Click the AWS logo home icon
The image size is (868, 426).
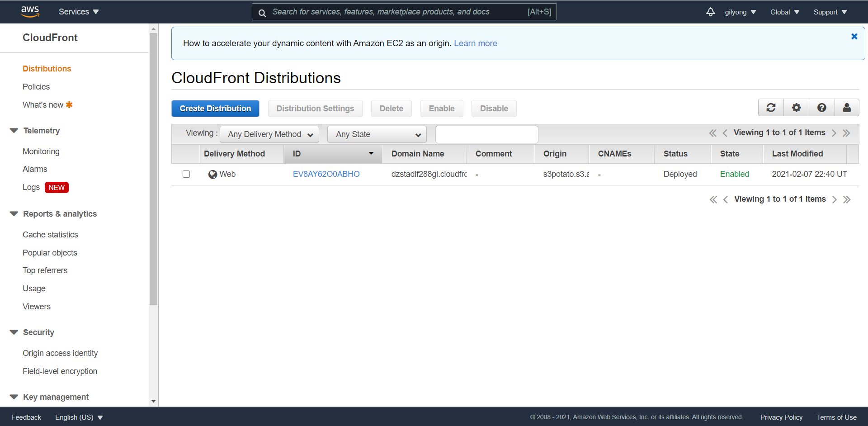pyautogui.click(x=30, y=12)
